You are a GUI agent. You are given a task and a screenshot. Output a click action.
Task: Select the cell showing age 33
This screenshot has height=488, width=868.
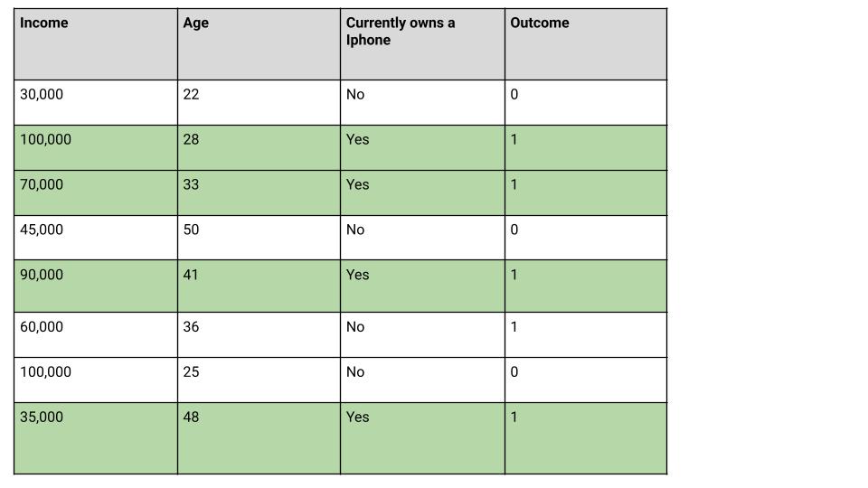point(259,192)
